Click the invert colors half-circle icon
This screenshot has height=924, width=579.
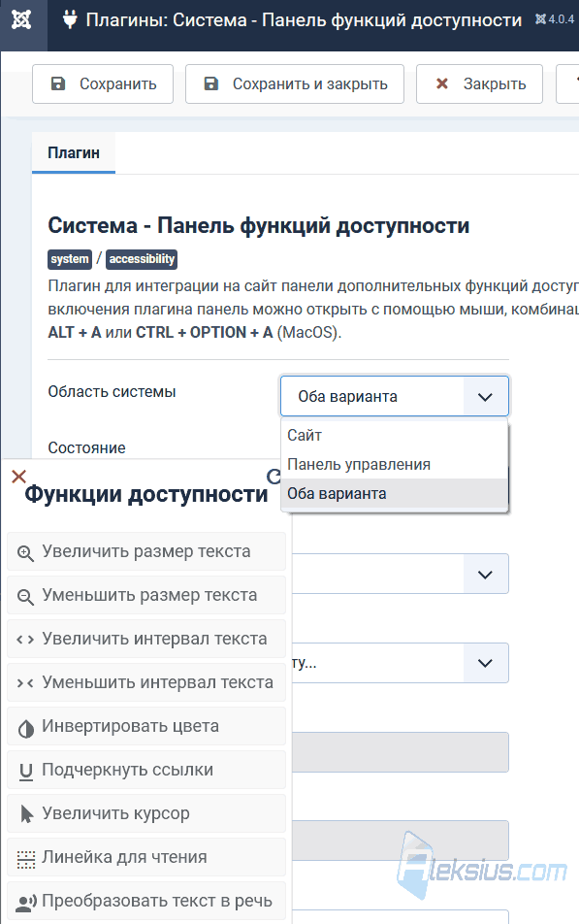click(x=26, y=729)
